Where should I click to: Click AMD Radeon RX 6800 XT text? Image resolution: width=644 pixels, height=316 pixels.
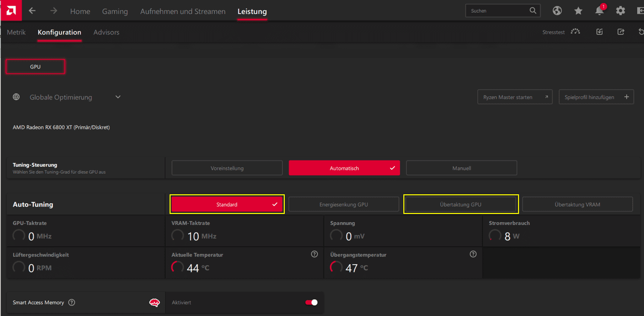(x=61, y=127)
